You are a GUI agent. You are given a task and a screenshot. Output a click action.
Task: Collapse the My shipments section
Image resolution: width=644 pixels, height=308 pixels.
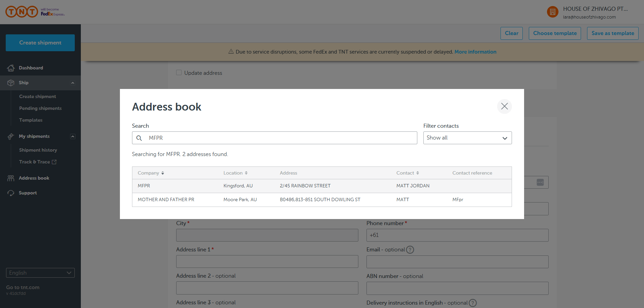click(x=72, y=136)
